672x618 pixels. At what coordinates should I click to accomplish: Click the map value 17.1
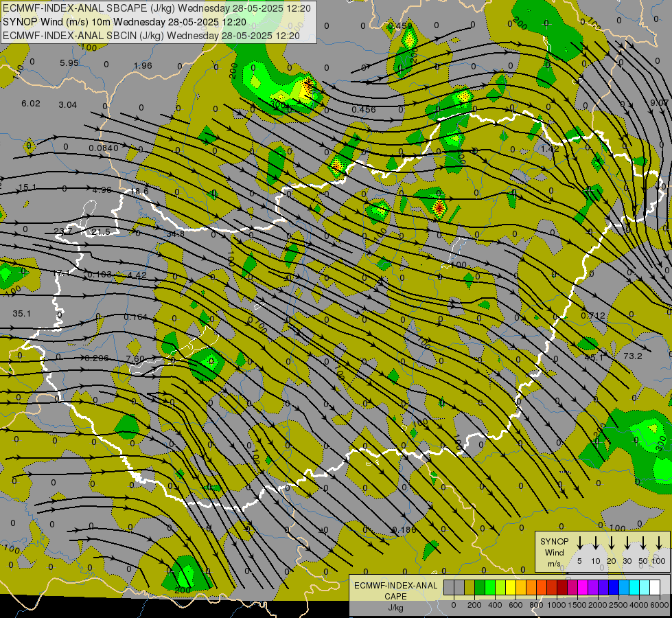coord(62,273)
